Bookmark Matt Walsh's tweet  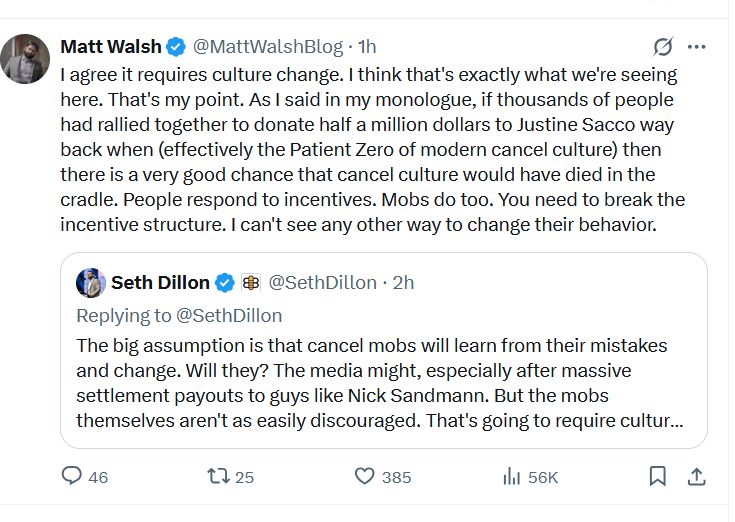pyautogui.click(x=657, y=476)
